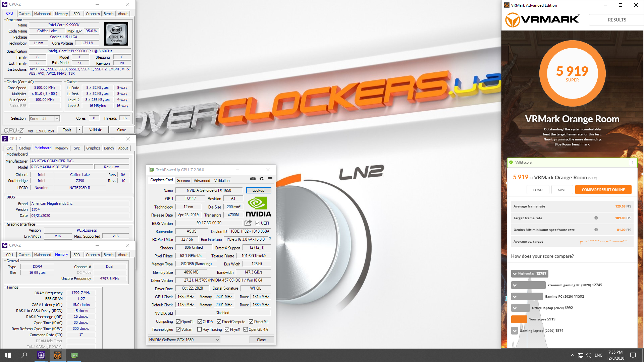
Task: Toggle the CUDA checkbox
Action: click(200, 322)
